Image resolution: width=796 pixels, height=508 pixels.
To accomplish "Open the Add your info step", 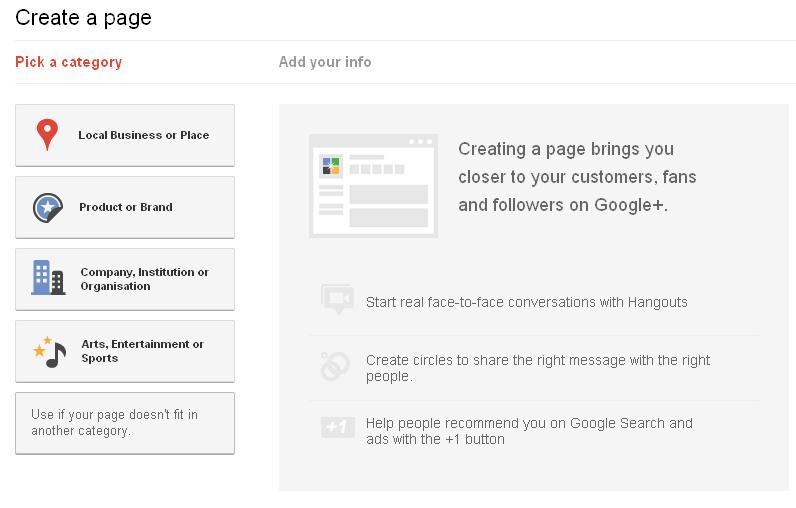I will click(325, 62).
